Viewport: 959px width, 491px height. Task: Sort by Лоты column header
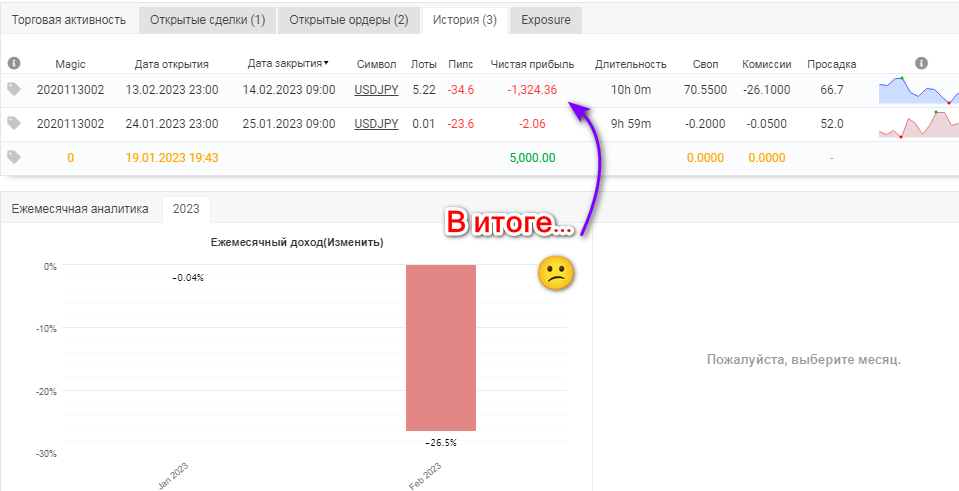(x=424, y=64)
